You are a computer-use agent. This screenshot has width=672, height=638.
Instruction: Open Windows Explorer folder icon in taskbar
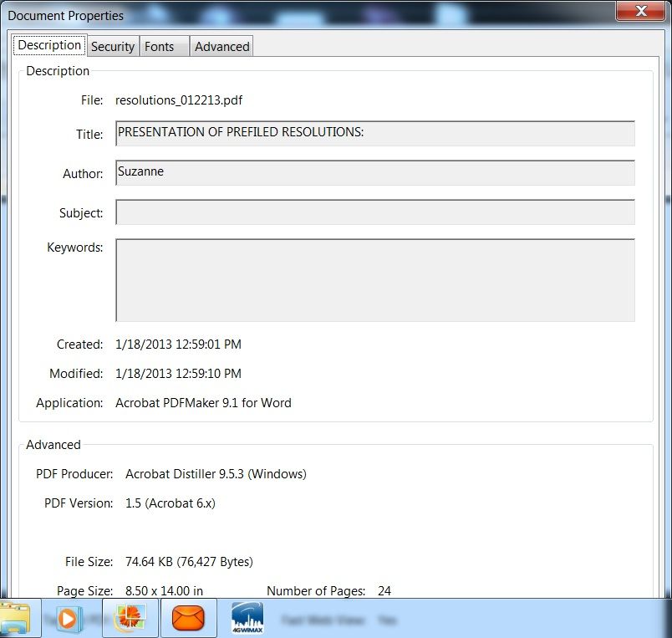[x=17, y=618]
